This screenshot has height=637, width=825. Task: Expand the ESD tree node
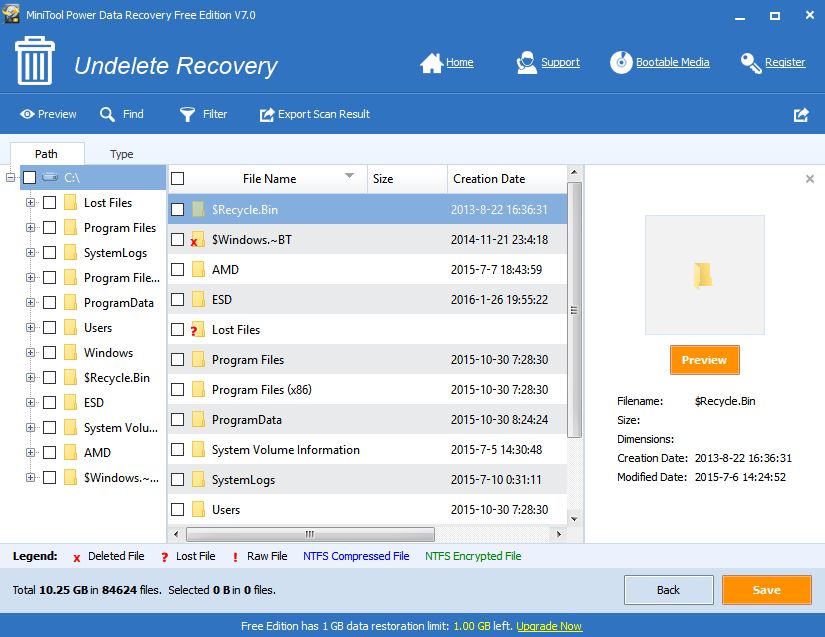point(31,402)
